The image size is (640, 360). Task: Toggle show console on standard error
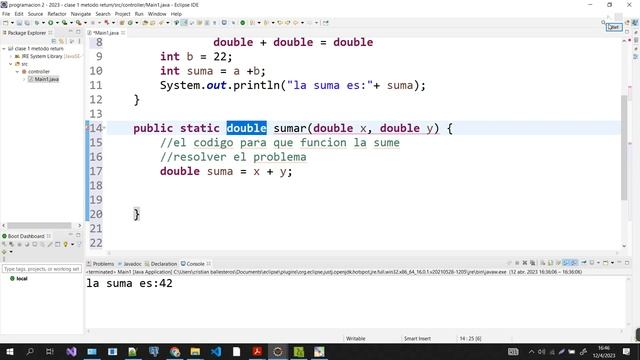point(573,263)
